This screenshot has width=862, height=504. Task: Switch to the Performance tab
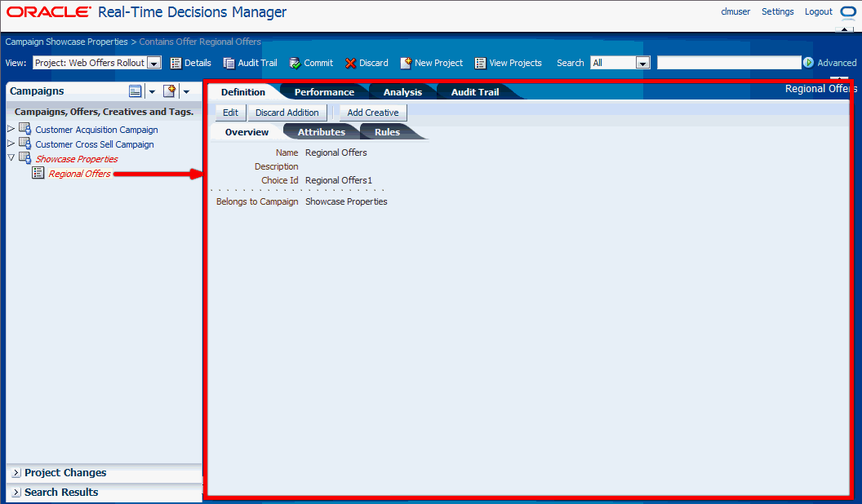point(324,92)
